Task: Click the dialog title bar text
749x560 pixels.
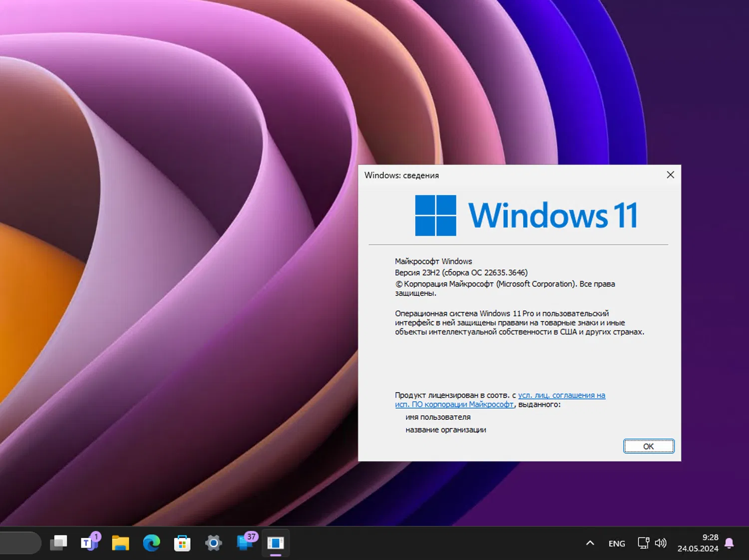Action: click(402, 175)
